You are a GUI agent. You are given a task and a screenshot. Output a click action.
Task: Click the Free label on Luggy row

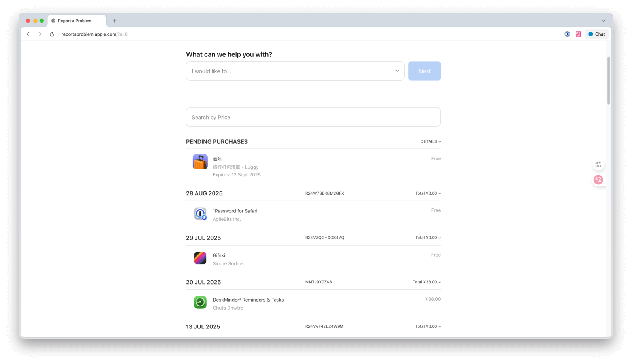point(436,158)
